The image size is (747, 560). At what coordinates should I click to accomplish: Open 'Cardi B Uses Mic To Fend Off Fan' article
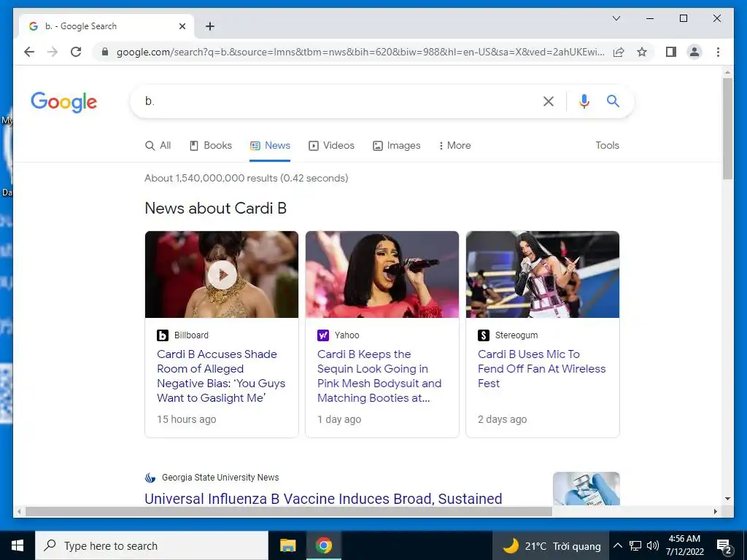click(542, 368)
